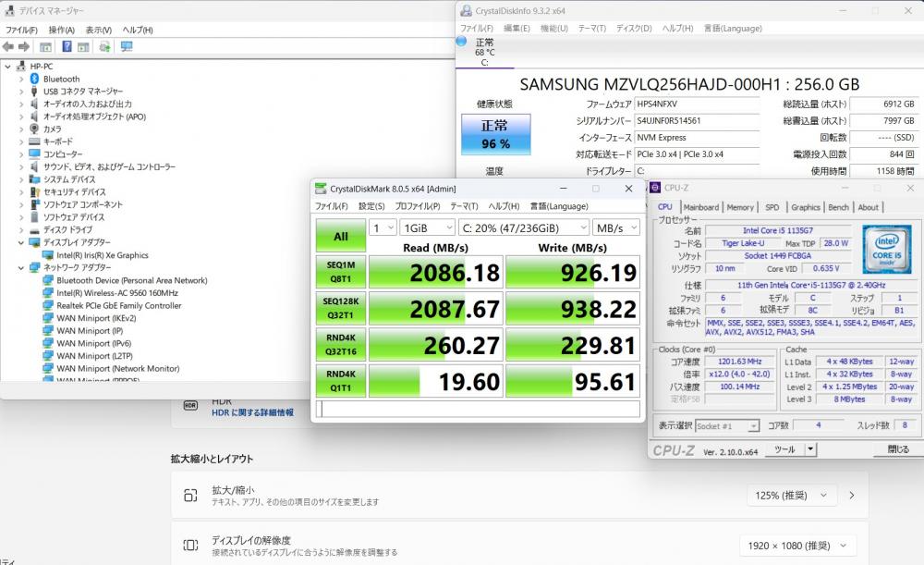Collapse the ディスプレイ アダプター category
The width and height of the screenshot is (924, 565).
(x=21, y=242)
